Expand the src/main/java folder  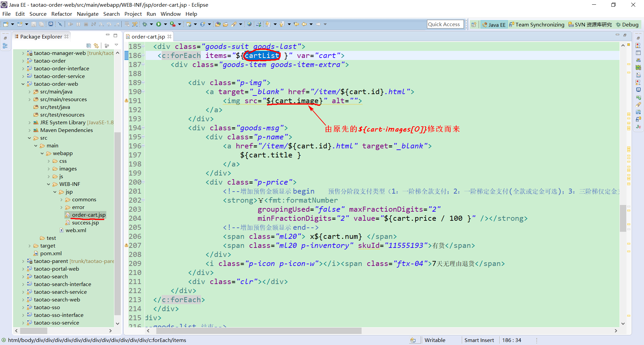click(x=29, y=92)
